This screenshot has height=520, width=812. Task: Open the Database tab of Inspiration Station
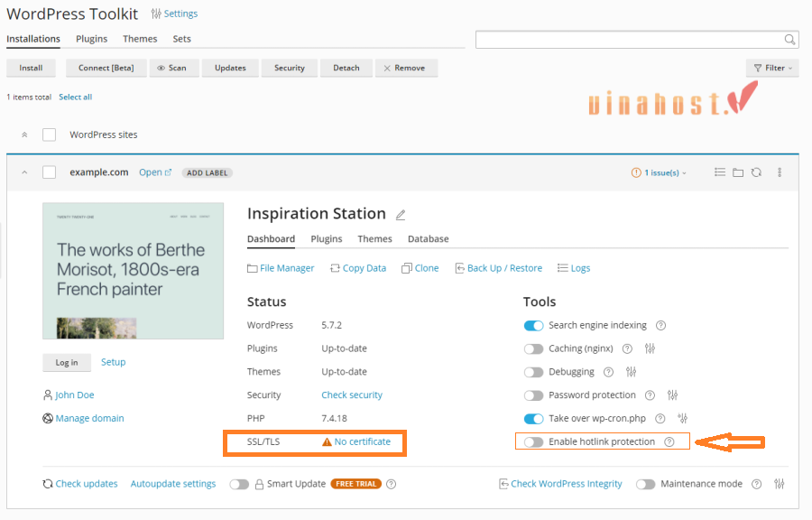pos(429,238)
